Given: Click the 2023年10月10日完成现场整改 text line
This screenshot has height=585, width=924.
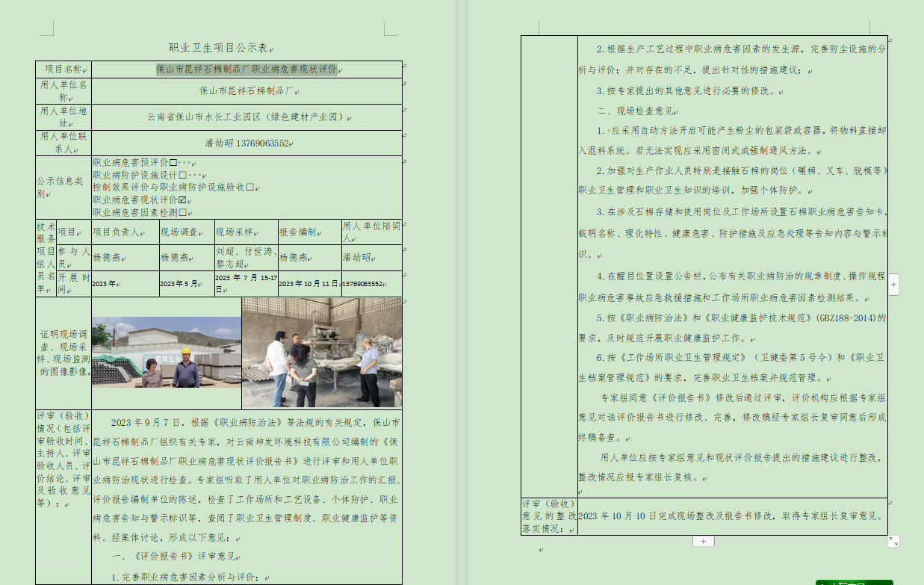Looking at the screenshot, I should [x=731, y=516].
